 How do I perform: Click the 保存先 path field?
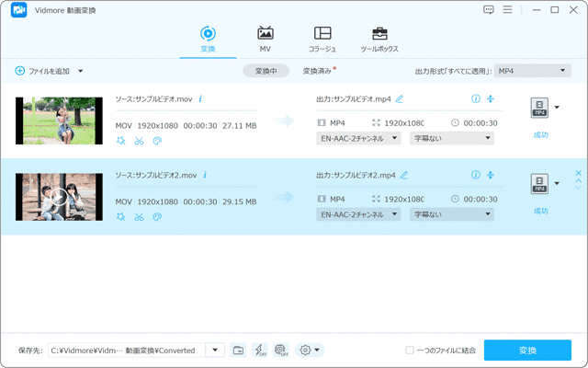(127, 351)
